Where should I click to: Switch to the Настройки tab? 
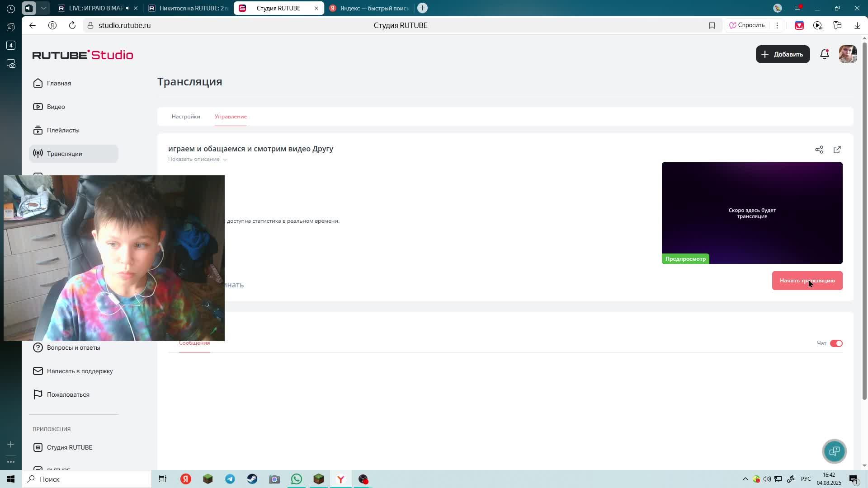(x=185, y=117)
